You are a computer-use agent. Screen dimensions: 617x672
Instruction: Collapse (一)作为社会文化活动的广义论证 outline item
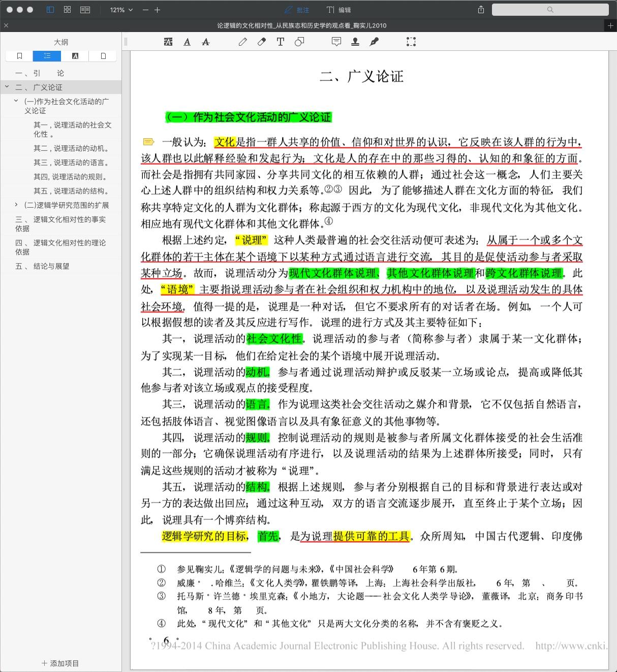coord(16,101)
